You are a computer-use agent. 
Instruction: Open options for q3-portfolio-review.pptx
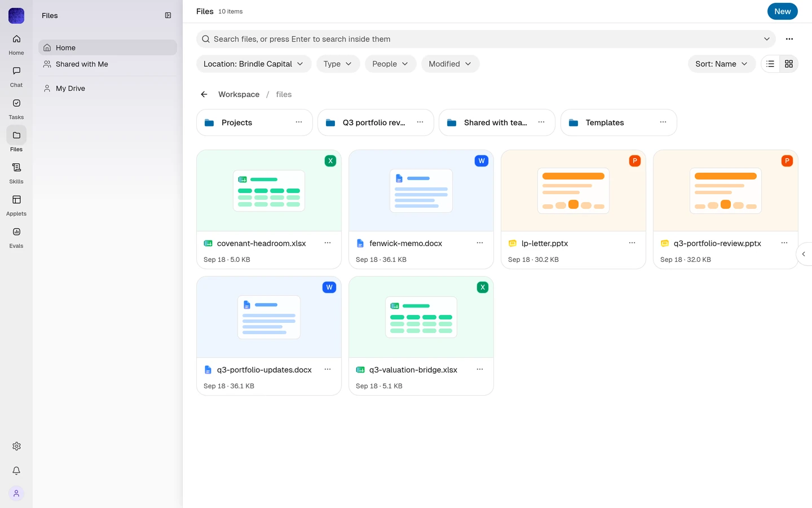[x=784, y=243]
